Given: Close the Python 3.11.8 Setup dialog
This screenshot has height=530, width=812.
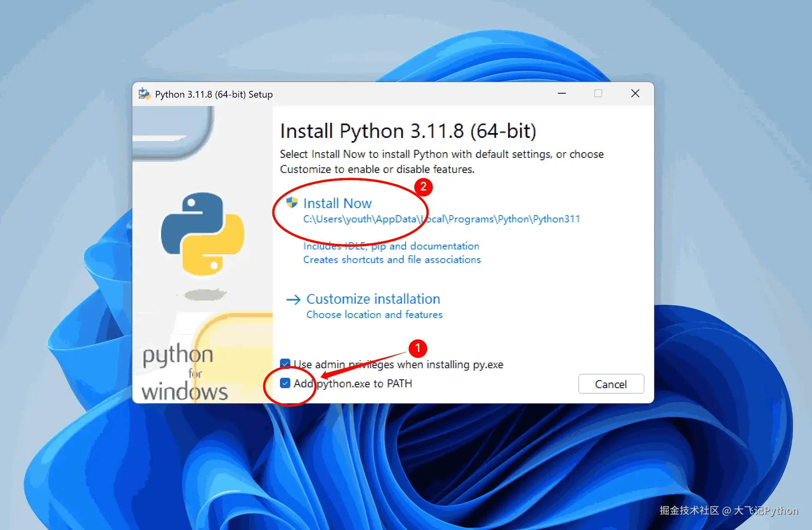Looking at the screenshot, I should tap(635, 94).
